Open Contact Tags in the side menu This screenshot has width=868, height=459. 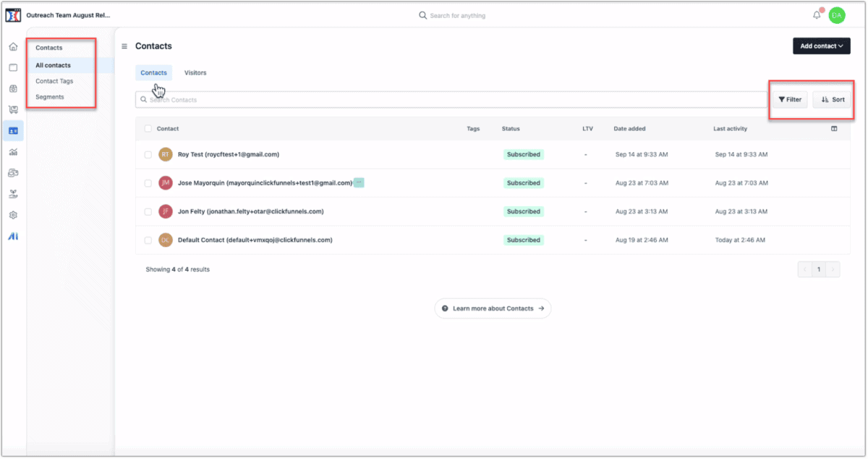point(54,81)
